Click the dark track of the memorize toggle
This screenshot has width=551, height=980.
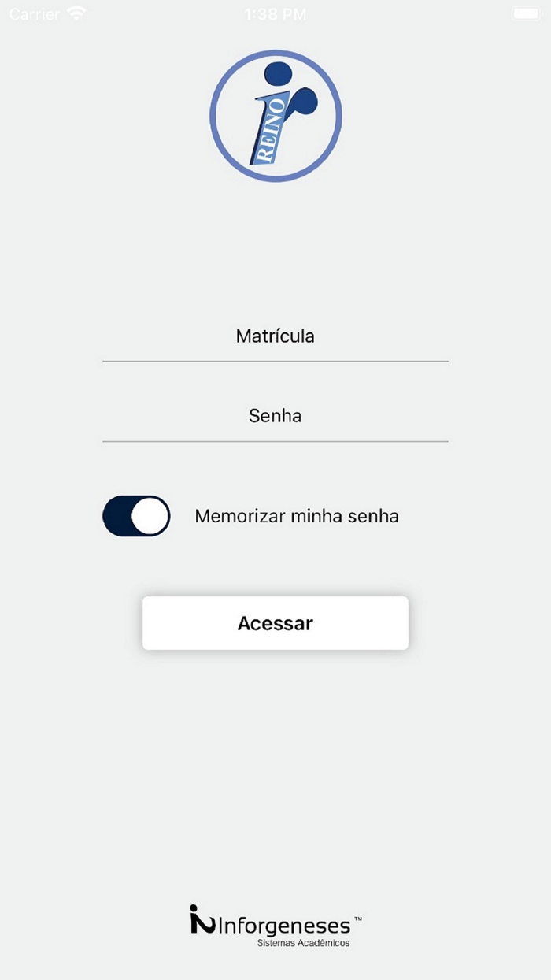(x=116, y=516)
